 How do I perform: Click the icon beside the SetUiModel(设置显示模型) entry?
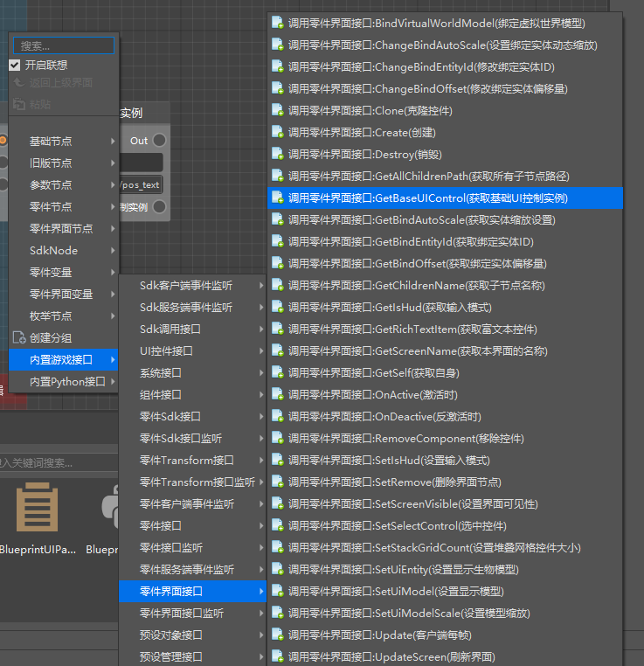[277, 592]
